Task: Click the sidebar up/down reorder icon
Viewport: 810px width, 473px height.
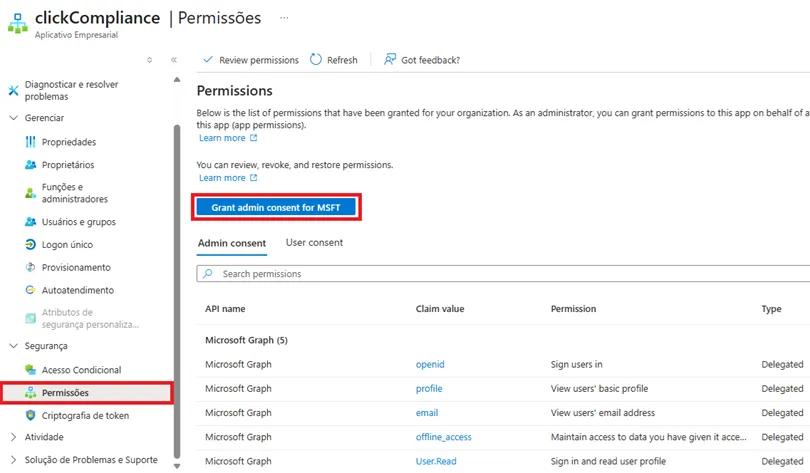Action: click(x=149, y=60)
